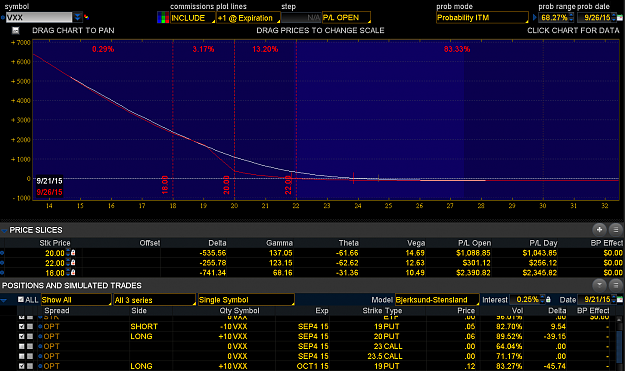
Task: Click the 18.00 price slice marker on chart
Action: coord(165,185)
